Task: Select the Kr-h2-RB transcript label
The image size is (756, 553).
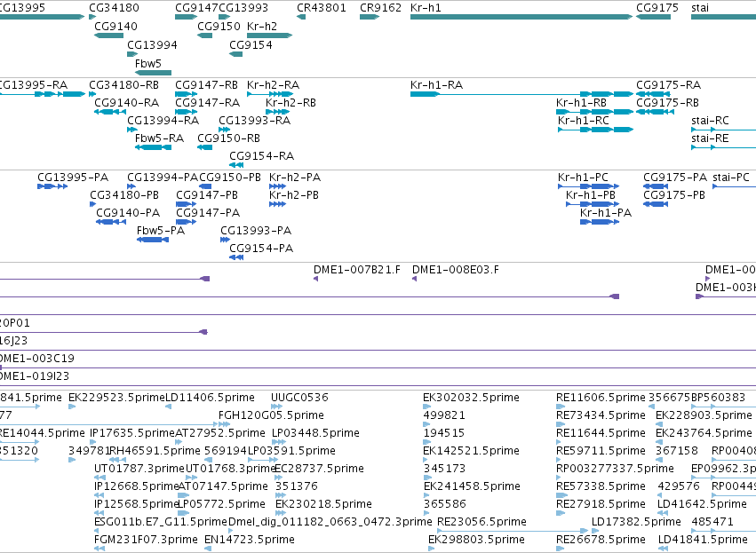Action: point(290,103)
